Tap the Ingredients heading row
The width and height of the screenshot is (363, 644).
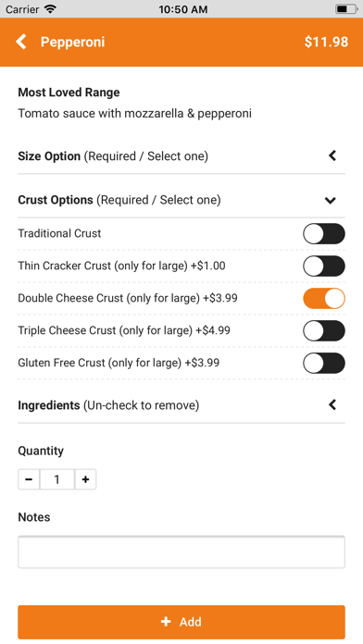pos(181,405)
